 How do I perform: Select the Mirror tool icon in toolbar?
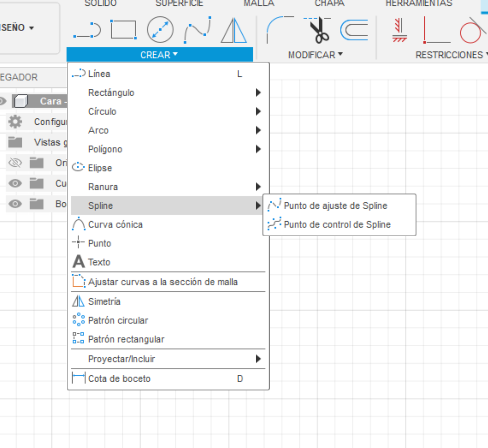(x=234, y=30)
